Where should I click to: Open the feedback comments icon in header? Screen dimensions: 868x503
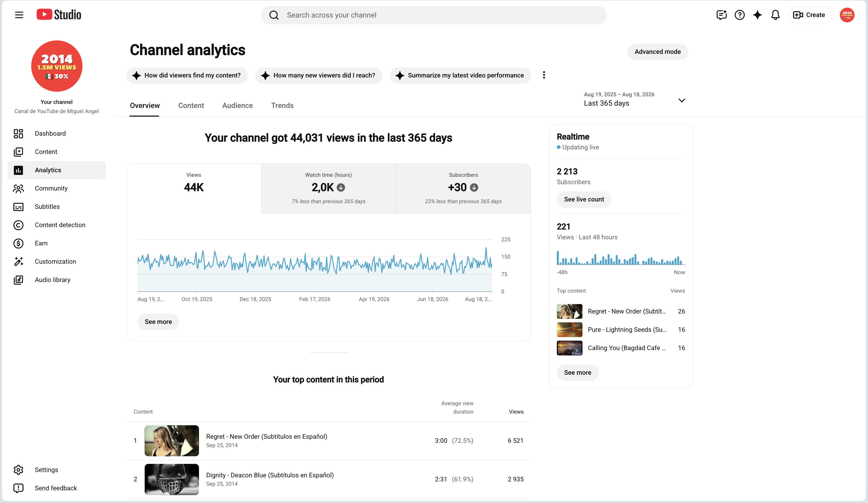tap(721, 15)
